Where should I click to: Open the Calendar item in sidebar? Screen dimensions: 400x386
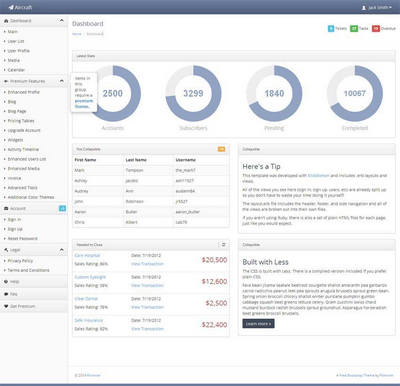[x=16, y=70]
